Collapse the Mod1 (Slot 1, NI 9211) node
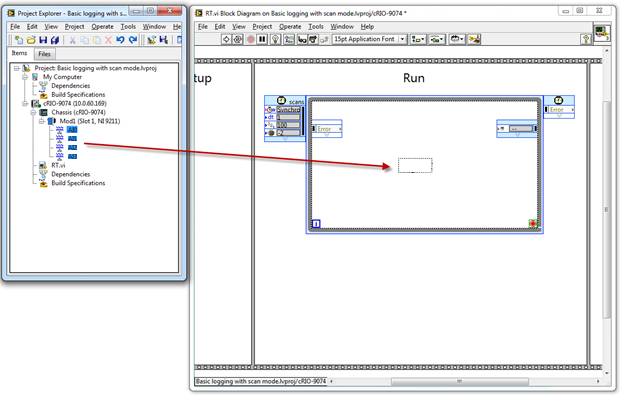Image resolution: width=624 pixels, height=403 pixels. tap(43, 121)
